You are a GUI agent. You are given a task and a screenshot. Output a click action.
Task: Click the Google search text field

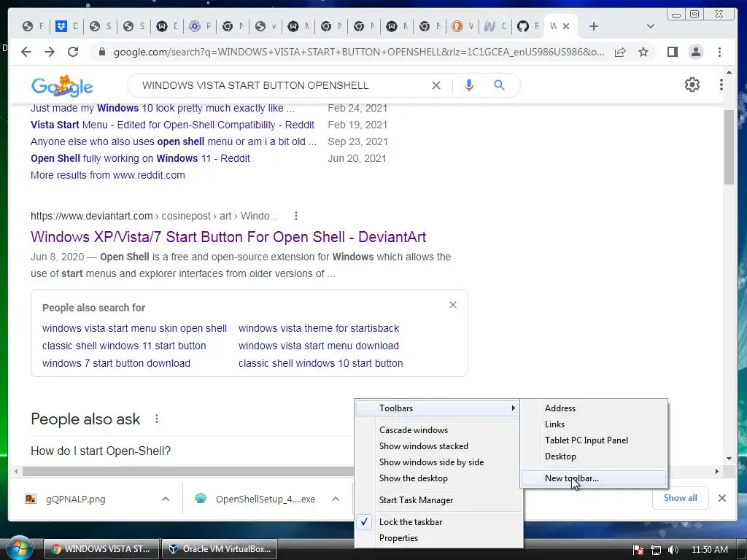click(x=281, y=85)
